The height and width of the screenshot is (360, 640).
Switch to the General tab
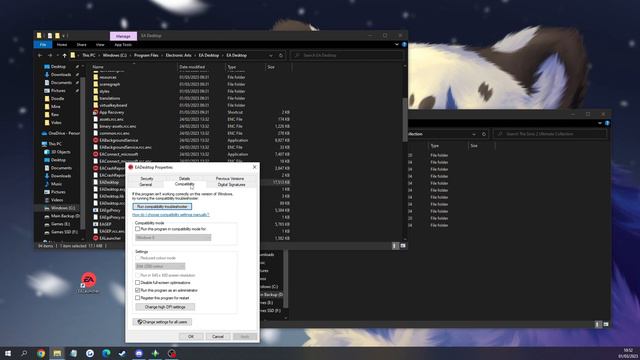(x=146, y=184)
